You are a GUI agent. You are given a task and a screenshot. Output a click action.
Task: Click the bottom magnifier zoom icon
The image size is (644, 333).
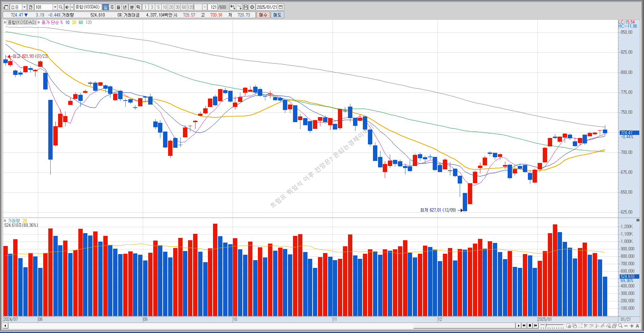point(620,326)
